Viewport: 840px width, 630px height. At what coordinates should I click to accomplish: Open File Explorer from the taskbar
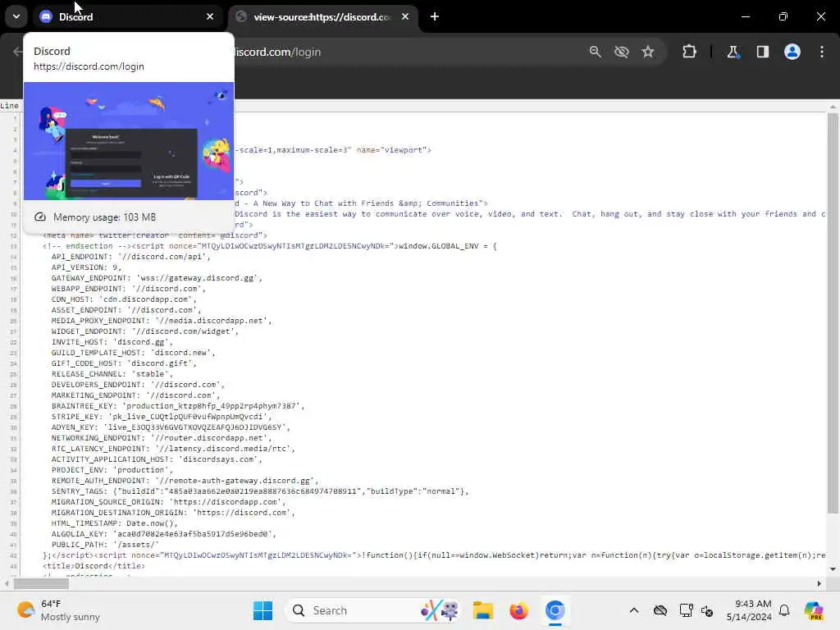click(482, 610)
